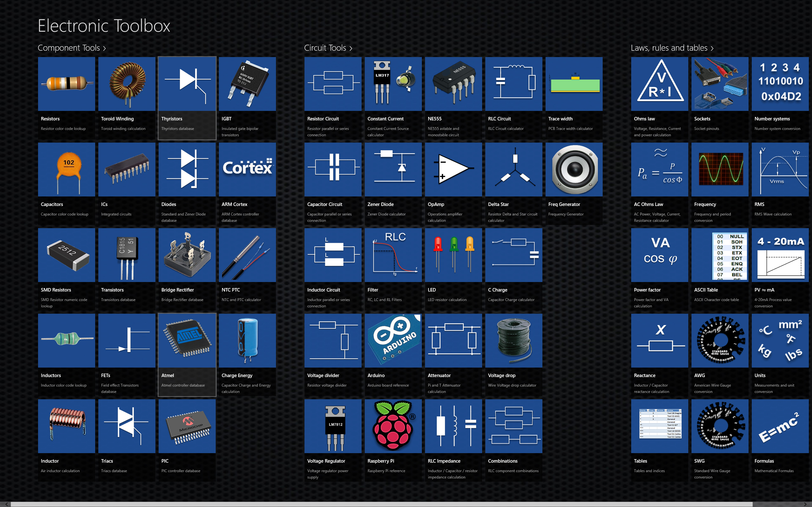Expand Laws, rules and tables header

point(672,48)
